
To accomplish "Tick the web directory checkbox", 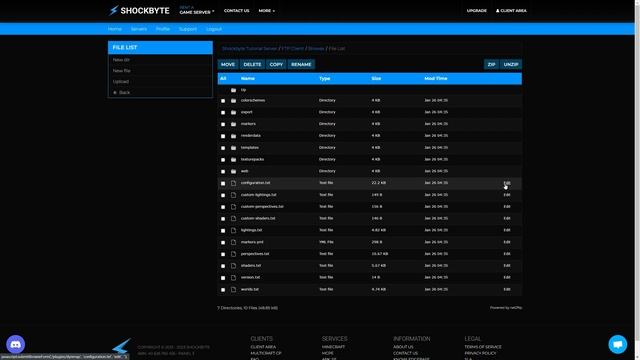I will coord(223,172).
